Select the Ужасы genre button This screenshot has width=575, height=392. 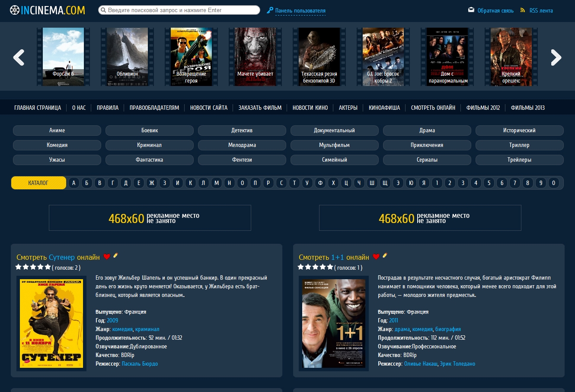pyautogui.click(x=57, y=160)
